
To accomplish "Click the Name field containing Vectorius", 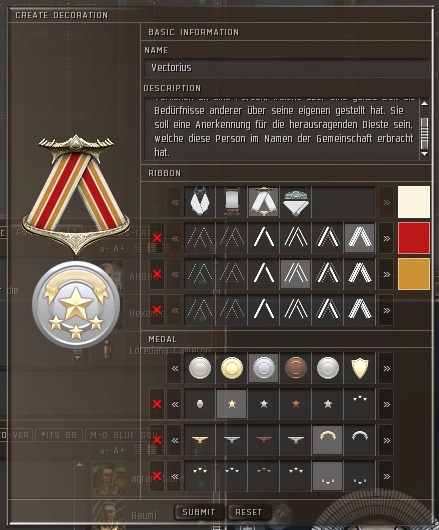I will pos(287,68).
